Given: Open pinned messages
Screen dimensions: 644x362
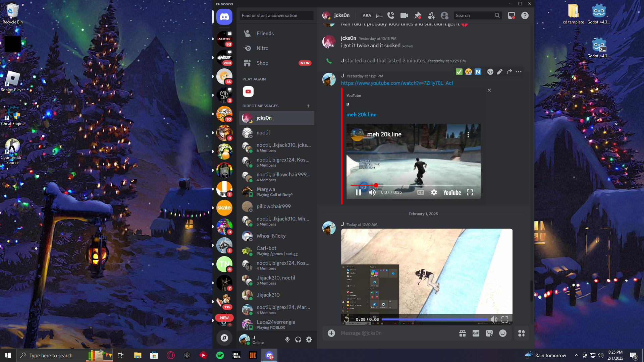Looking at the screenshot, I should 418,15.
